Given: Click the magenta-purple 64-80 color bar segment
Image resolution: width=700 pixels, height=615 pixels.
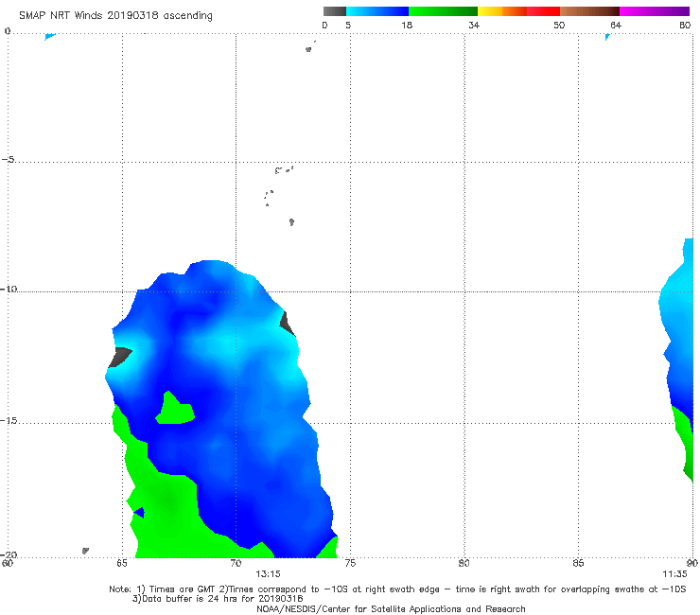Looking at the screenshot, I should 655,11.
